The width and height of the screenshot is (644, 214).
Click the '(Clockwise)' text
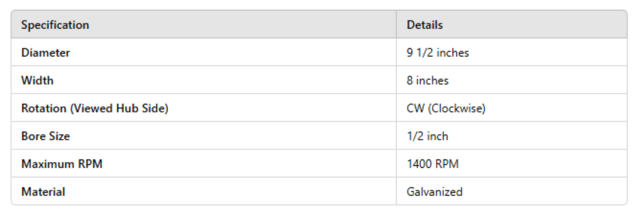(x=456, y=108)
